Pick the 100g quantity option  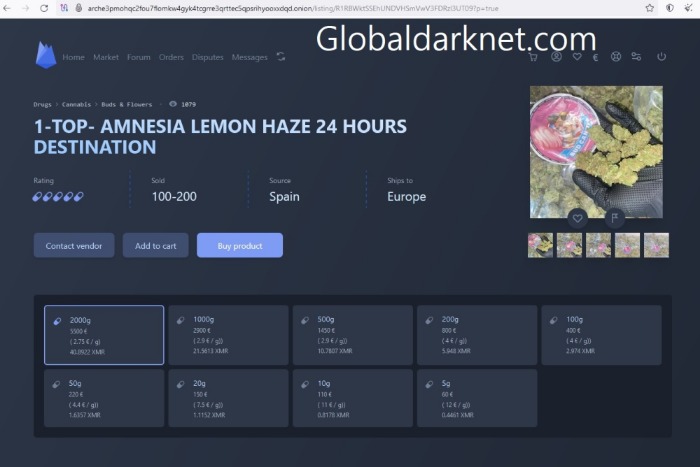[601, 335]
